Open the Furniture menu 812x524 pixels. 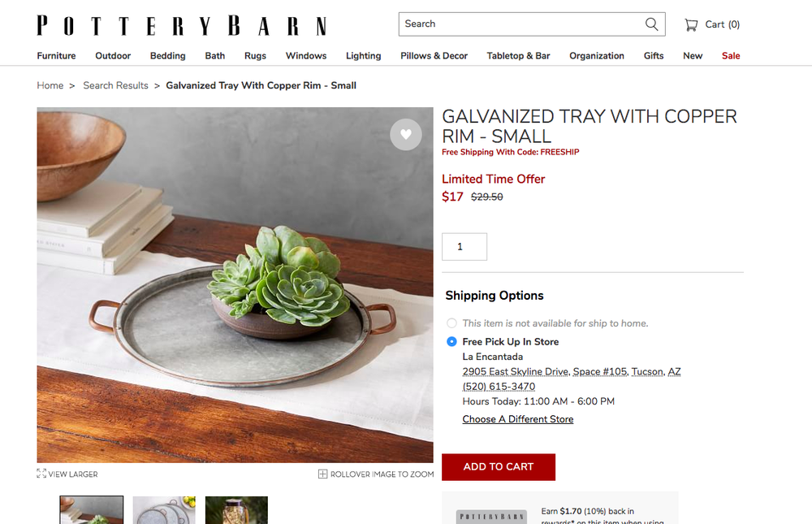(56, 56)
